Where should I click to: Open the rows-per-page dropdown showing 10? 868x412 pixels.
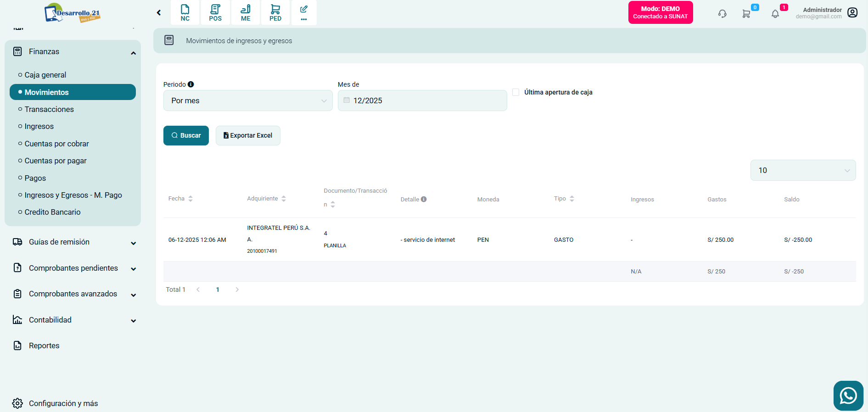coord(803,170)
